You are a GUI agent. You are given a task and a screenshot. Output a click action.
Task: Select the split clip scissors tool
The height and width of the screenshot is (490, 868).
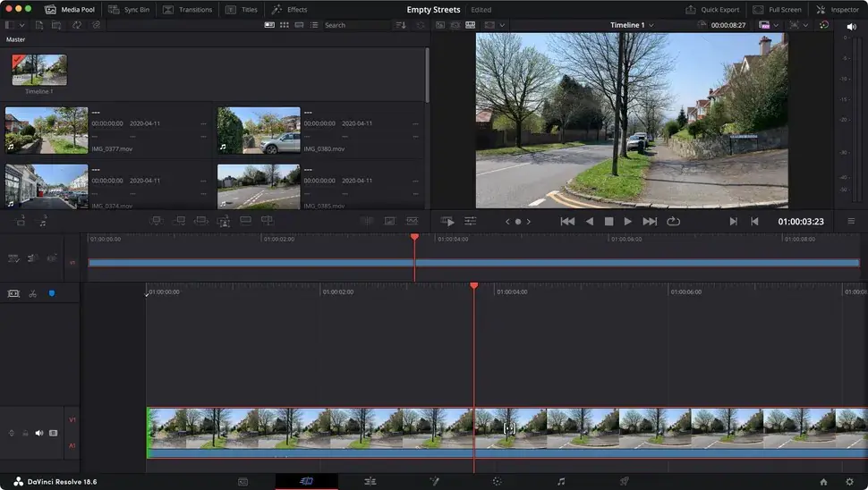click(32, 293)
